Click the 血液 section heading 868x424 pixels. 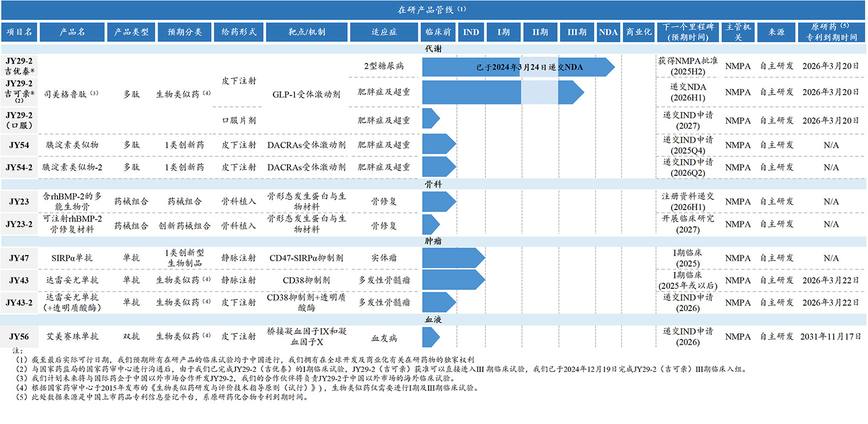pos(433,320)
